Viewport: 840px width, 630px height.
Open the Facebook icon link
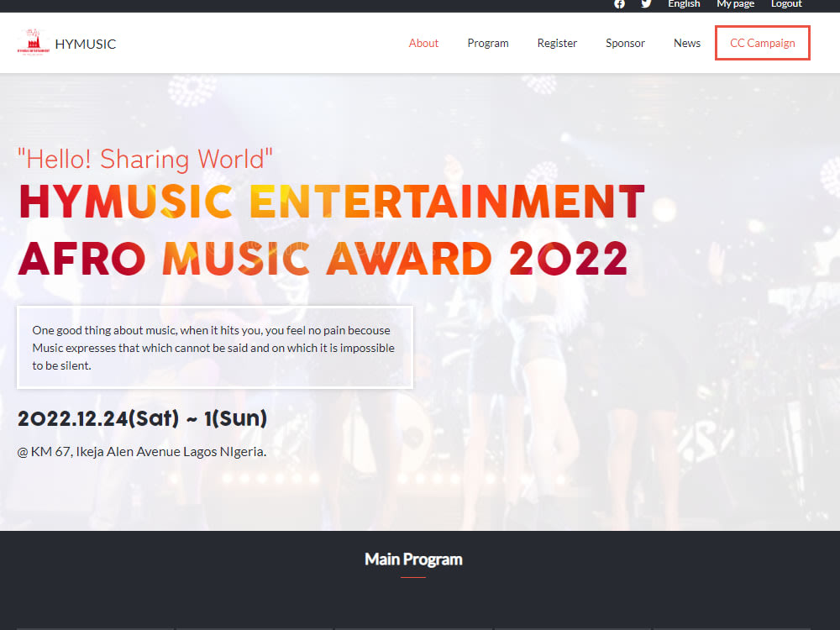pyautogui.click(x=619, y=3)
